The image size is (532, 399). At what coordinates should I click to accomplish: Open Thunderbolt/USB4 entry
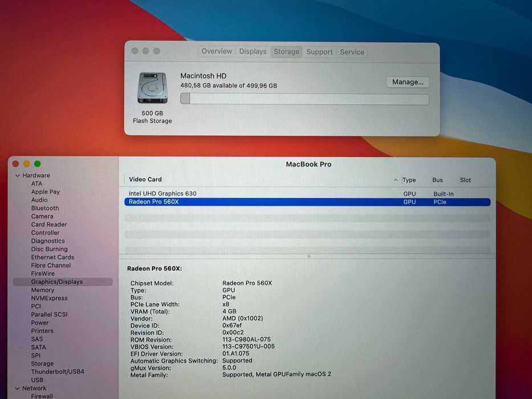tap(58, 372)
